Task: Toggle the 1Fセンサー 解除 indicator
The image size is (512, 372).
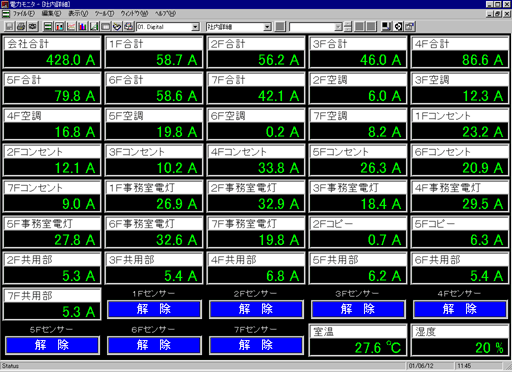Action: pyautogui.click(x=154, y=309)
